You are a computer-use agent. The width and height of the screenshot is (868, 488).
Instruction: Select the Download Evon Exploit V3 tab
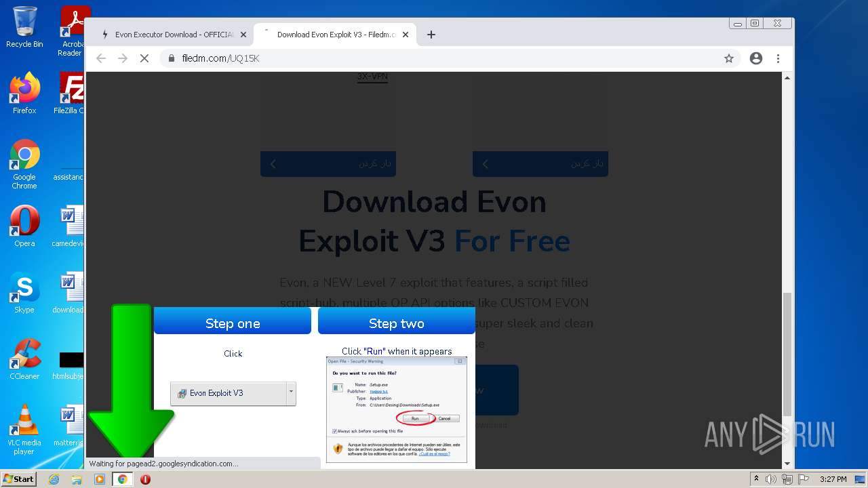[336, 35]
